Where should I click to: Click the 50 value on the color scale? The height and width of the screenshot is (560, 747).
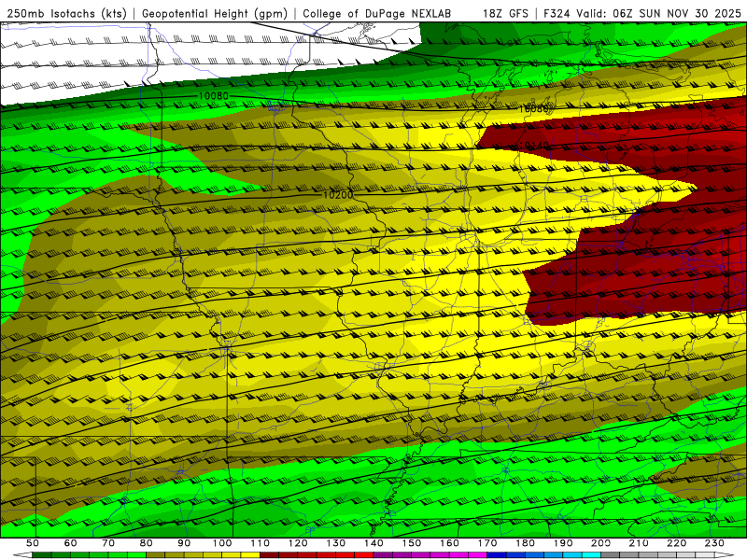coord(32,543)
